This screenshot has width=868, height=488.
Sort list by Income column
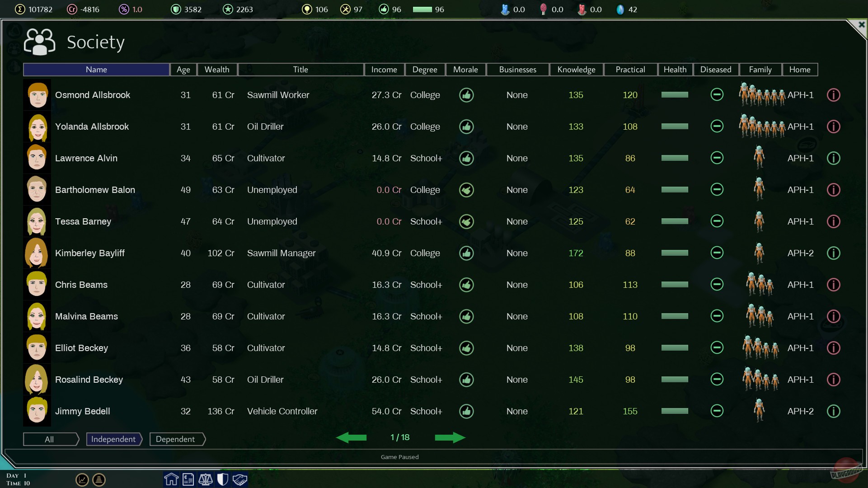coord(384,70)
